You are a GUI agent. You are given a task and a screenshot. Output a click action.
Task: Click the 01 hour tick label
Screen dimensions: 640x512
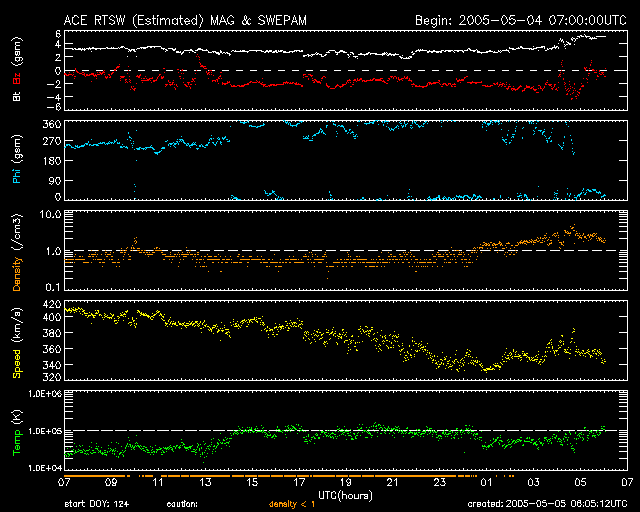486,482
